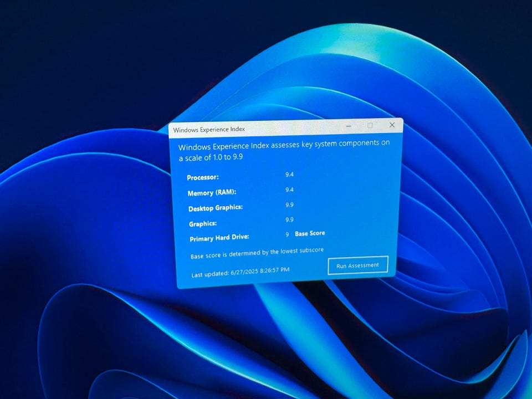Select the Memory (RAM): label
Image resolution: width=532 pixels, height=399 pixels.
point(212,193)
